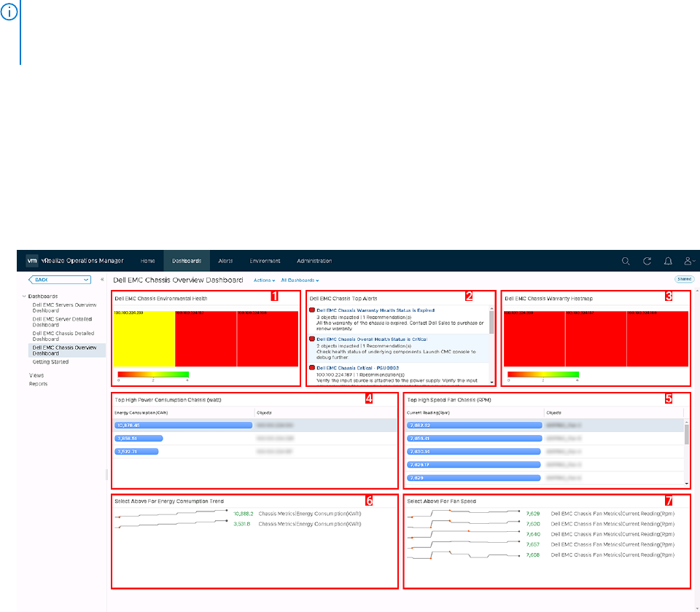Click the 10,888.2 energy trend sparkline

pos(171,514)
